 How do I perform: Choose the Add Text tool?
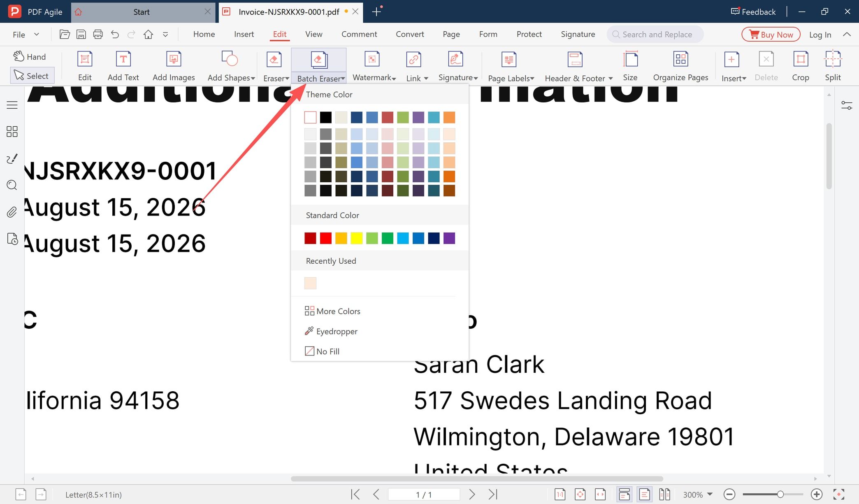(x=123, y=66)
